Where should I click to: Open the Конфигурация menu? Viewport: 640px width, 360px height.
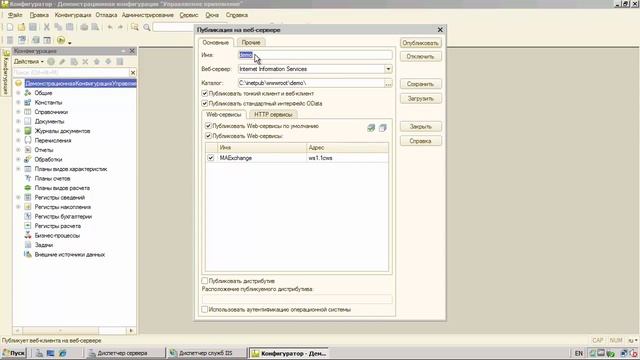pos(73,15)
